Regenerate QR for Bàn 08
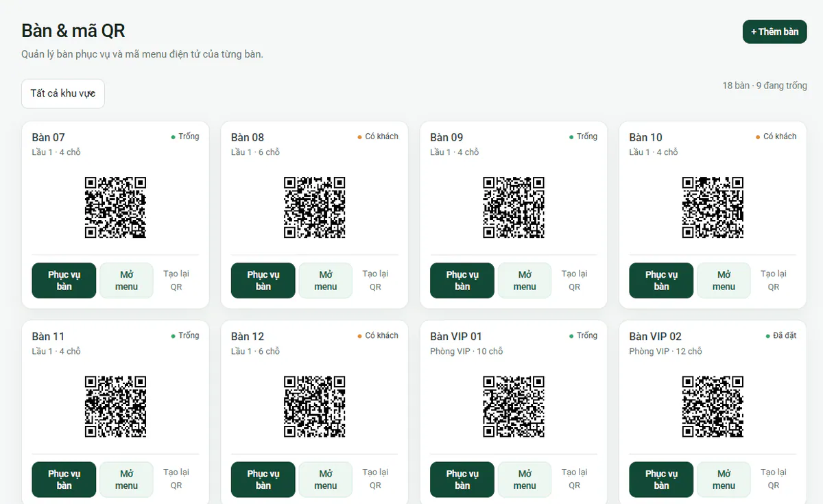This screenshot has height=504, width=823. 375,280
